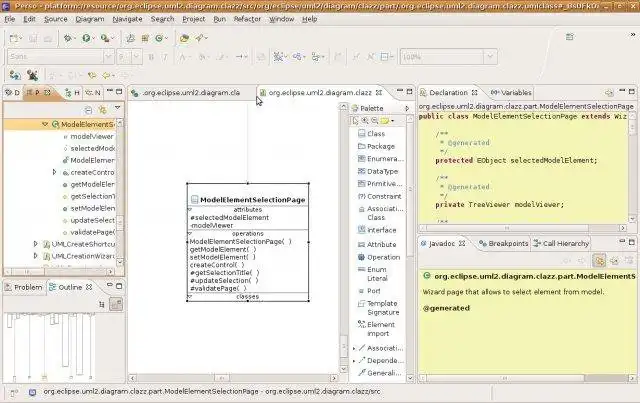Select getModelElement( ) operation in diagram
640x403 pixels.
223,249
